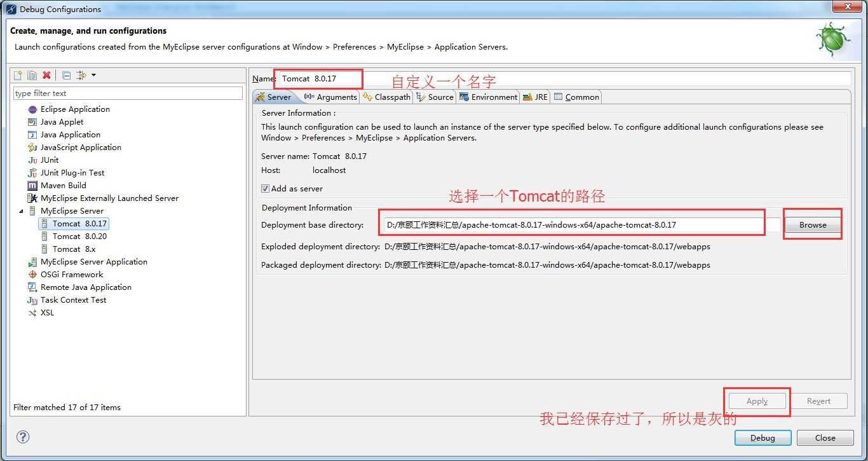Click the Java Application icon in tree
Image resolution: width=868 pixels, height=461 pixels.
(32, 135)
